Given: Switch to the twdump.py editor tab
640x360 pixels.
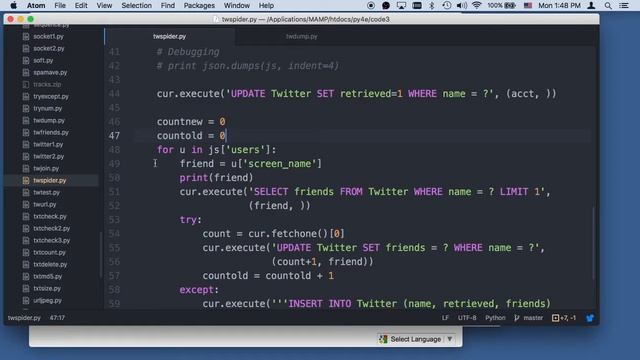Looking at the screenshot, I should [x=302, y=36].
